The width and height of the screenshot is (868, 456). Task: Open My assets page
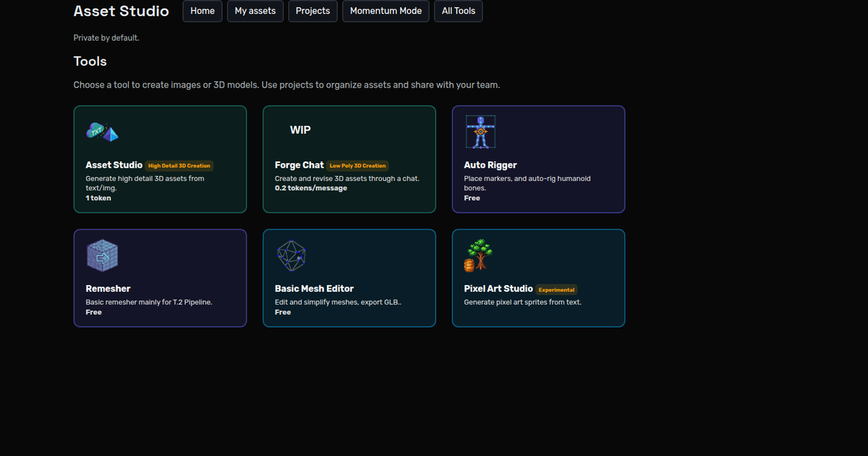coord(255,11)
